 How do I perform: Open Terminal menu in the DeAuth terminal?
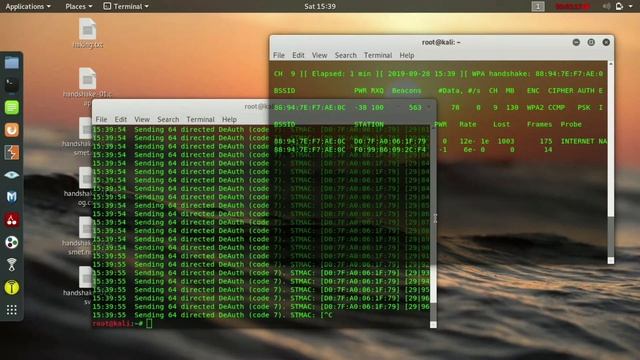click(x=200, y=119)
